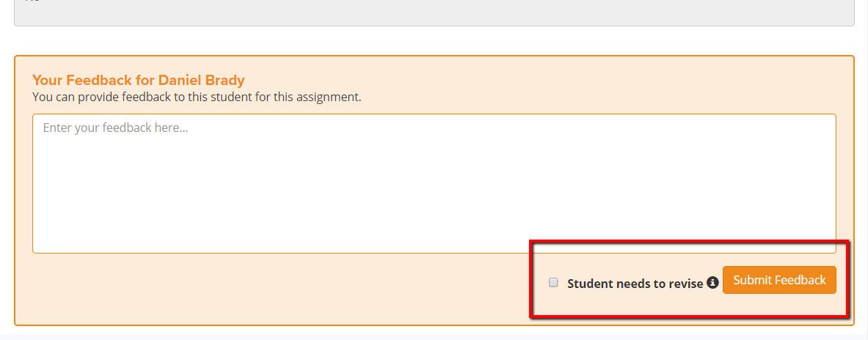Click the You can provide feedback description line

(x=197, y=97)
